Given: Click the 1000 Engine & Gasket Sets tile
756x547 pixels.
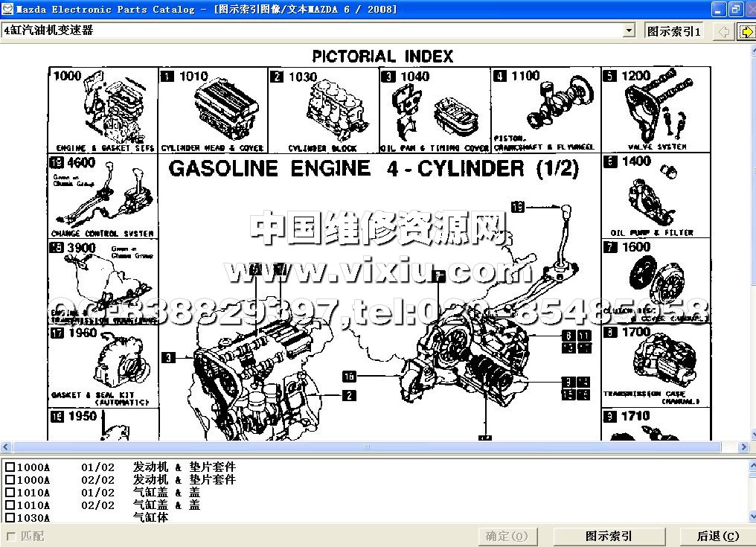Looking at the screenshot, I should tap(103, 110).
